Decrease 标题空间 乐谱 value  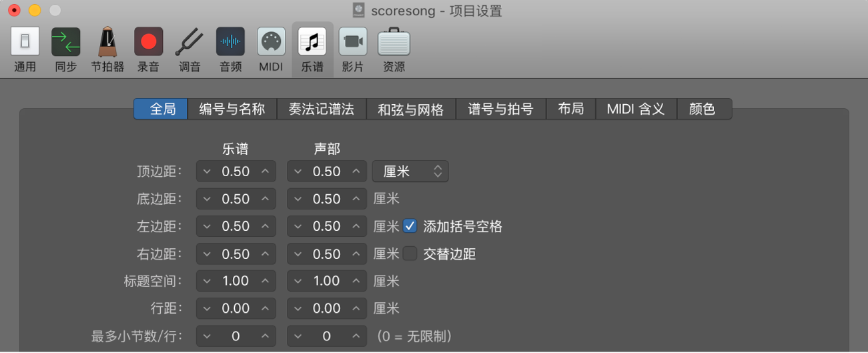[206, 281]
